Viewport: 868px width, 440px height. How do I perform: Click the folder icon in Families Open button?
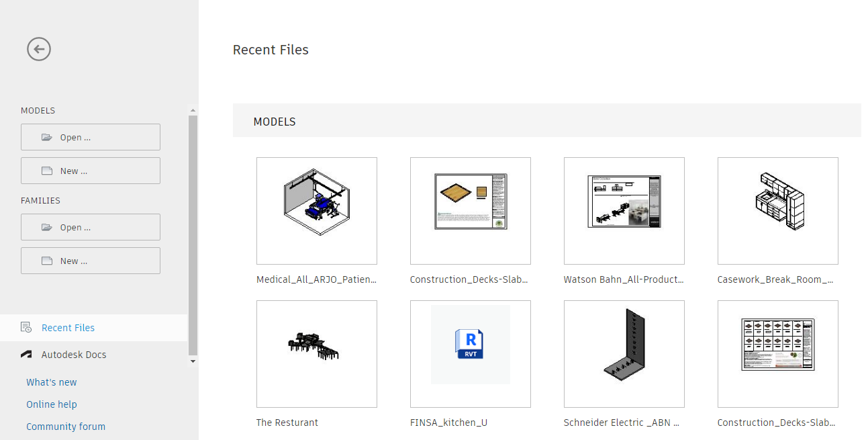point(46,227)
